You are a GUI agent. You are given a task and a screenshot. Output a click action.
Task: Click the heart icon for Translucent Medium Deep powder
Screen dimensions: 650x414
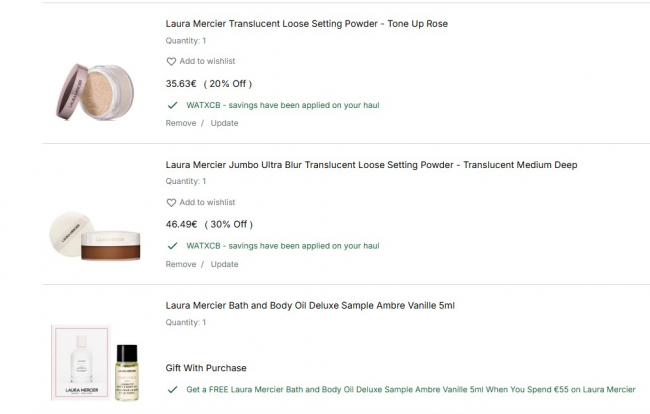[171, 203]
